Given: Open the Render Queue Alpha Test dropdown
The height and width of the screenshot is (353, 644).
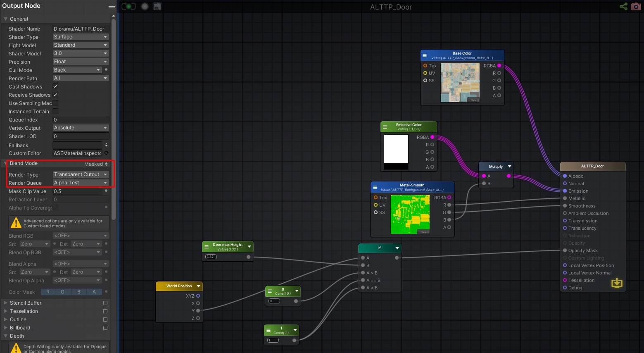Looking at the screenshot, I should click(x=81, y=183).
